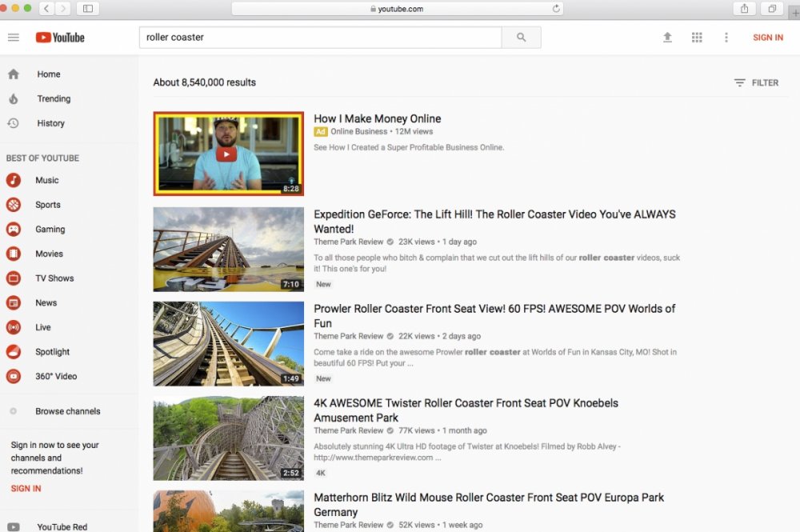Click SIGN IN in the top right
The width and height of the screenshot is (800, 532).
tap(767, 38)
